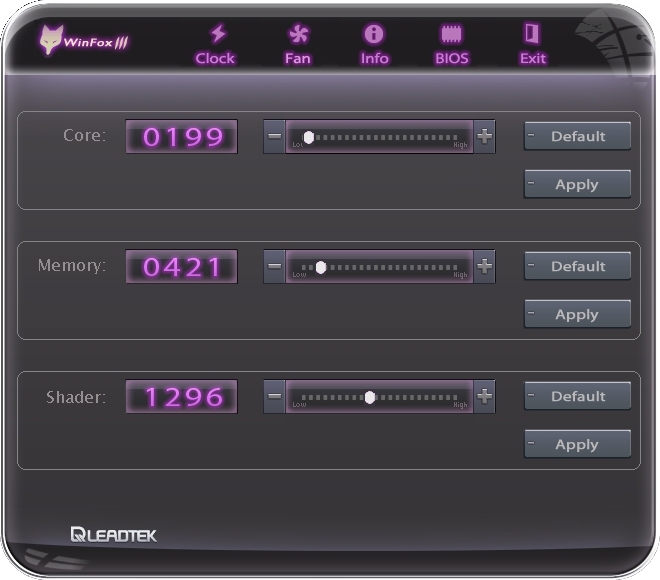Image resolution: width=660 pixels, height=580 pixels.
Task: Click the High end of Core slider
Action: [x=460, y=145]
